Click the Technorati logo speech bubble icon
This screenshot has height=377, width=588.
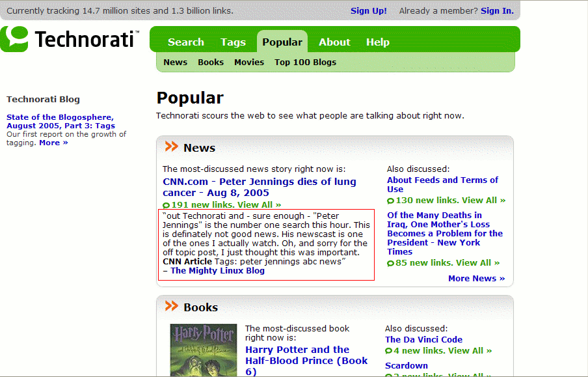click(x=14, y=39)
